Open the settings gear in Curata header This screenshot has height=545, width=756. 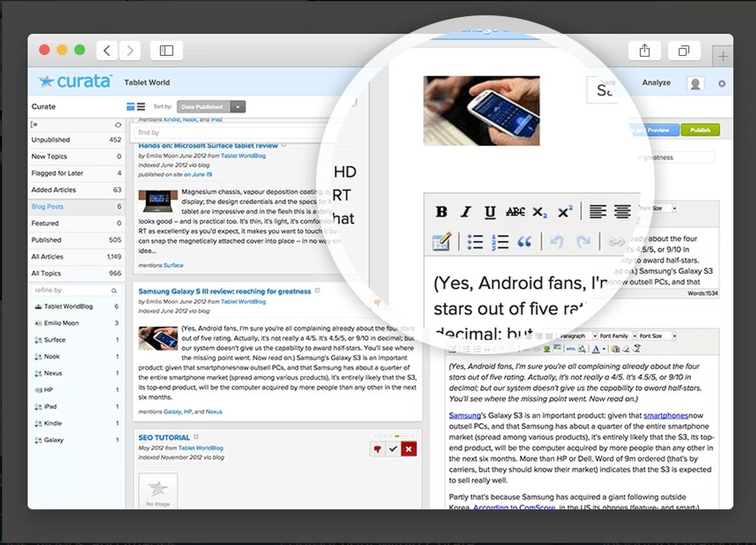point(722,83)
